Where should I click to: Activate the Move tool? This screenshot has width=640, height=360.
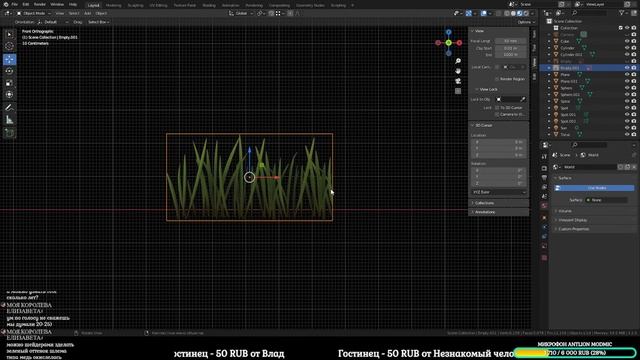(x=9, y=59)
